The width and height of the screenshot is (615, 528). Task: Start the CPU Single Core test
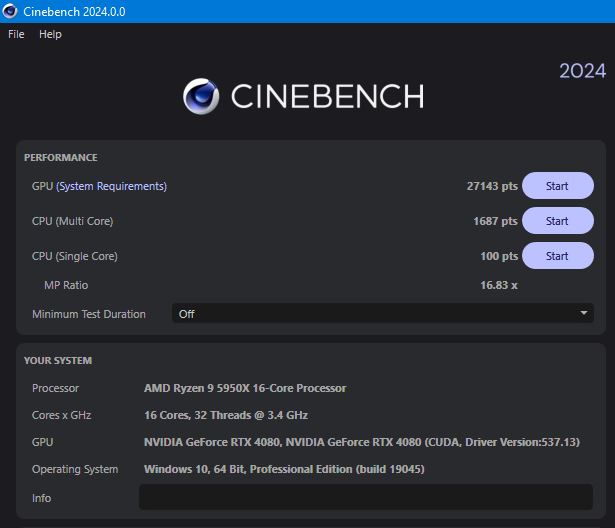pyautogui.click(x=557, y=255)
